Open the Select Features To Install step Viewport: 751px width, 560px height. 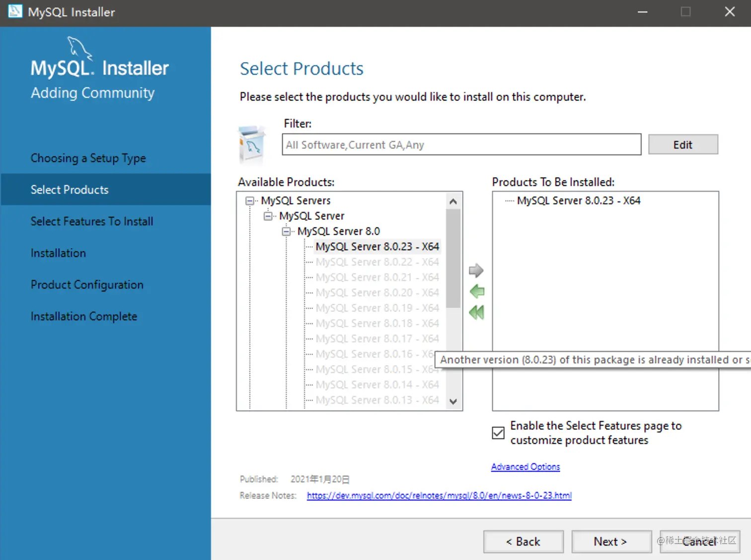click(92, 221)
